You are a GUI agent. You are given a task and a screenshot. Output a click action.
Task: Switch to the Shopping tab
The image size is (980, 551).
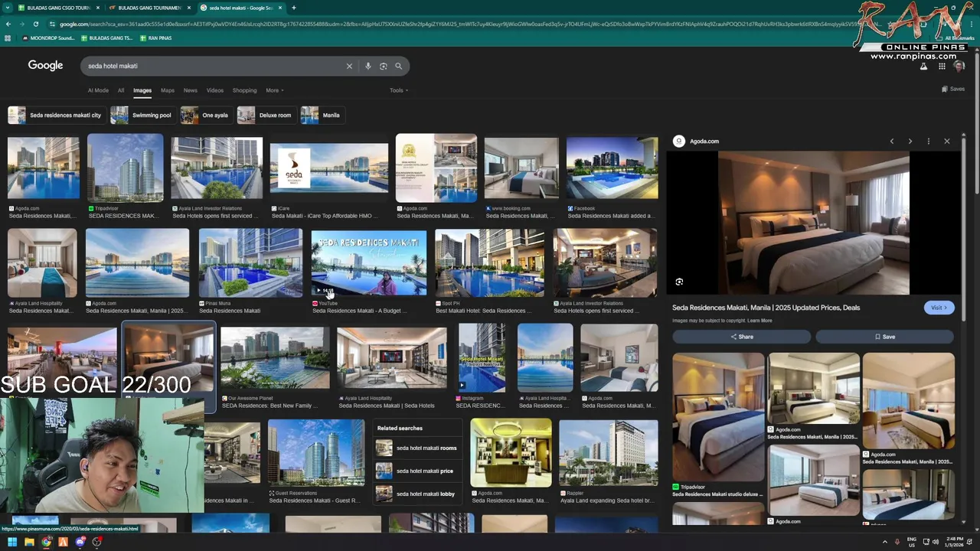(245, 90)
